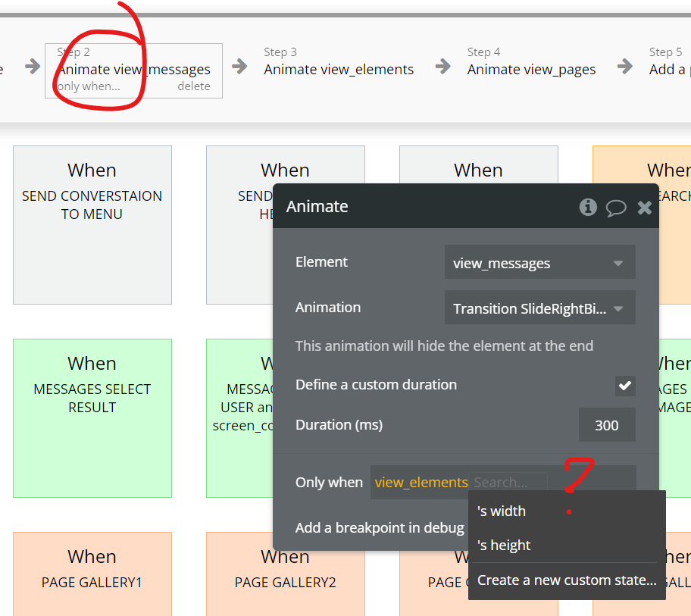Viewport: 691px width, 616px height.
Task: Toggle Define a custom duration checkbox
Action: 625,386
